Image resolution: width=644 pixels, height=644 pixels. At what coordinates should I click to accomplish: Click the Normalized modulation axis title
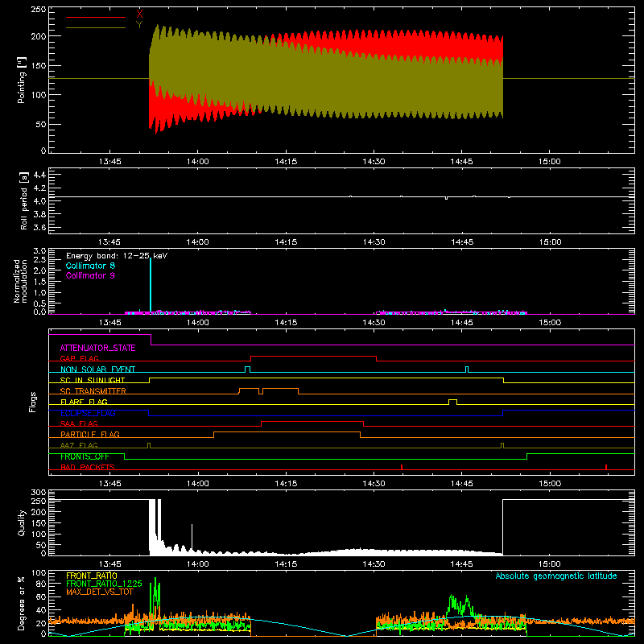point(21,281)
